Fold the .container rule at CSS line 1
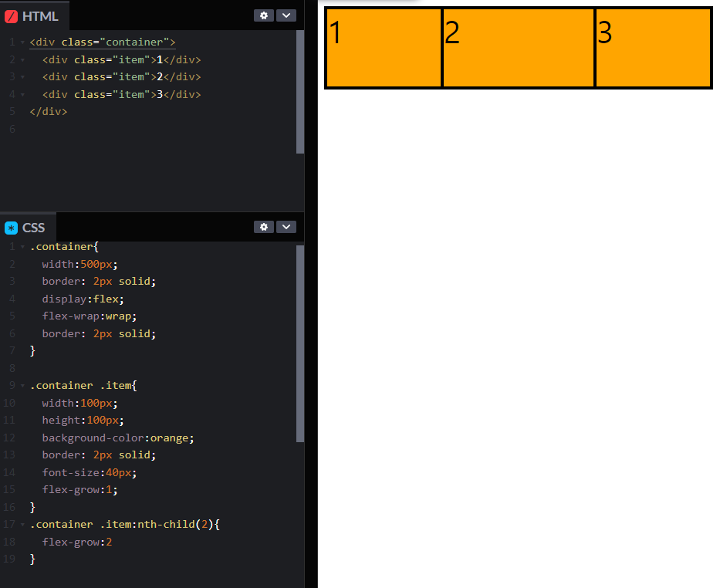The height and width of the screenshot is (588, 720). (22, 247)
